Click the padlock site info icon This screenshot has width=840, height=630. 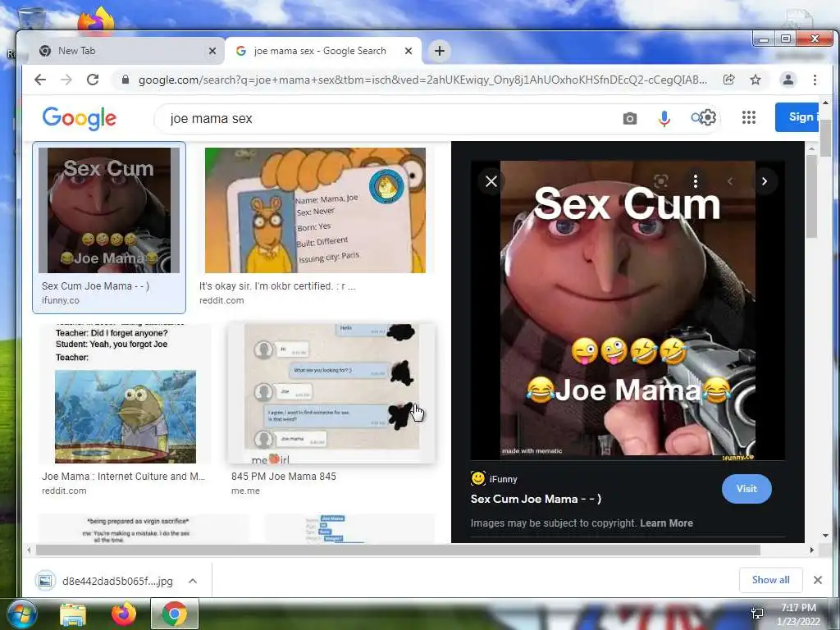tap(126, 80)
